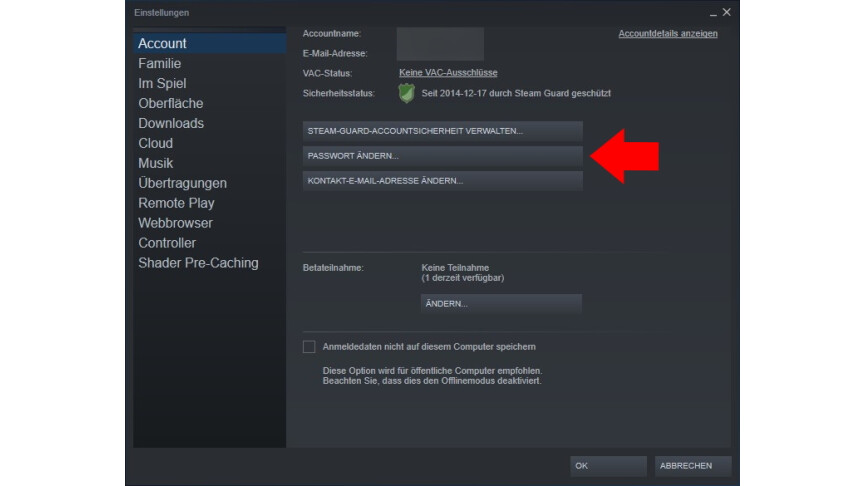Confirm settings with OK button
Image resolution: width=864 pixels, height=486 pixels.
pos(608,466)
